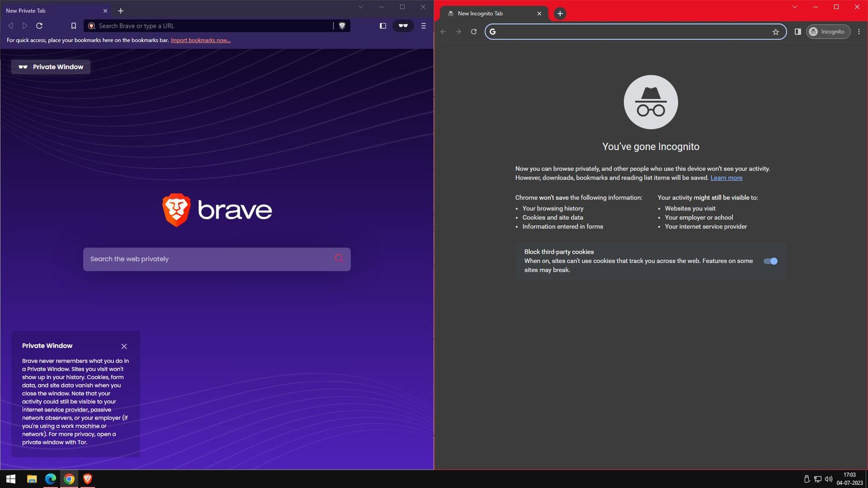The width and height of the screenshot is (868, 488).
Task: Click the volume speaker tray icon
Action: click(828, 479)
